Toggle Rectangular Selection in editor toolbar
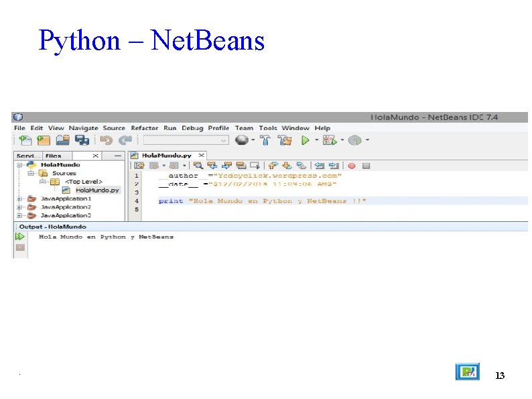The width and height of the screenshot is (532, 399). click(x=255, y=166)
